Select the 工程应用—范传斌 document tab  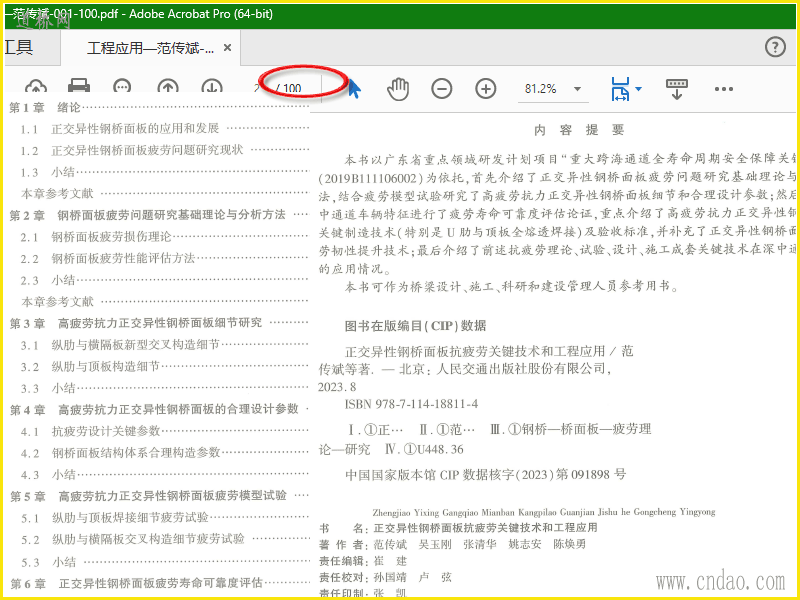151,48
